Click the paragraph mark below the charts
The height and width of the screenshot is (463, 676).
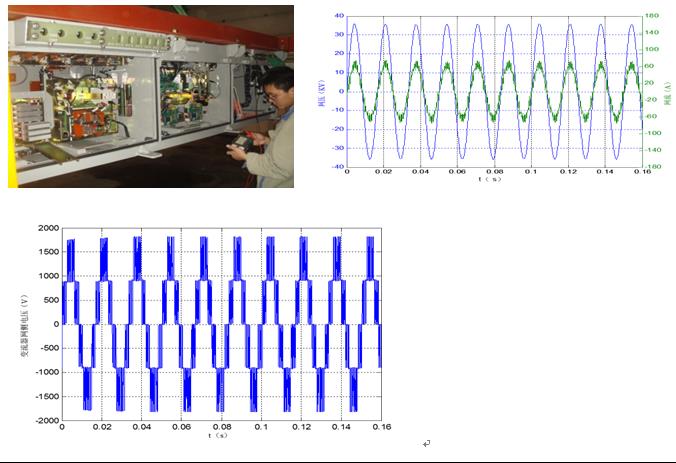click(426, 444)
